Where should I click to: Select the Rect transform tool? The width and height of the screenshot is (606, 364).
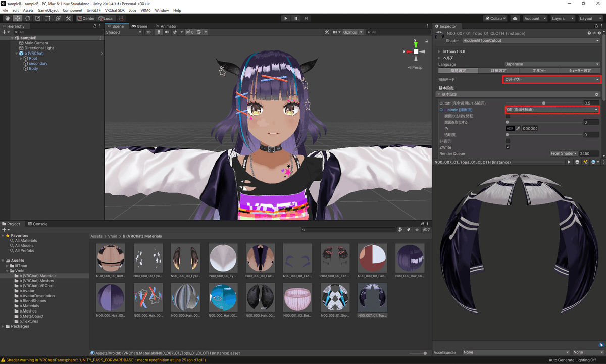click(x=47, y=18)
